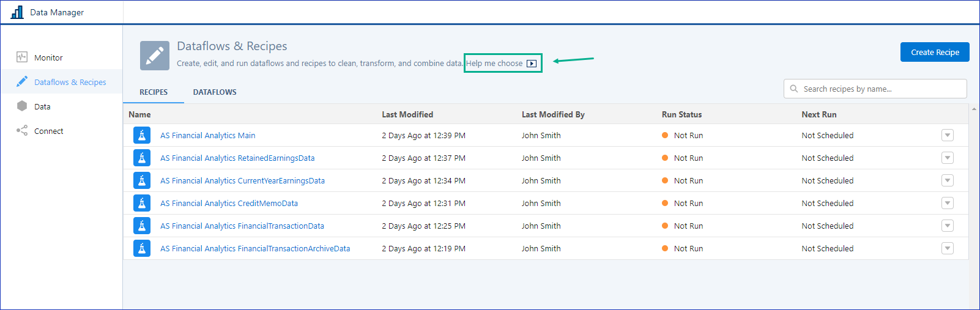Click the Last Modified column header
The width and height of the screenshot is (980, 310).
[407, 114]
